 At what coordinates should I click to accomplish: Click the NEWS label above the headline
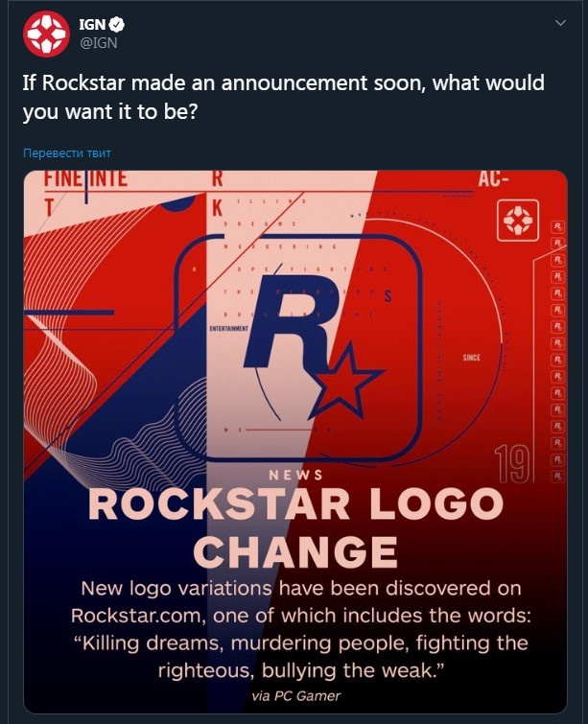click(x=295, y=475)
